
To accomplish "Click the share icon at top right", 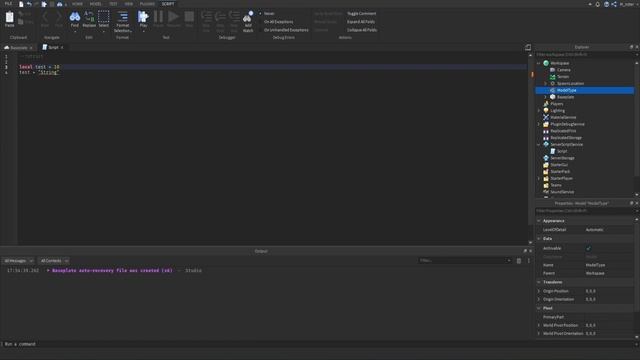I will point(614,4).
